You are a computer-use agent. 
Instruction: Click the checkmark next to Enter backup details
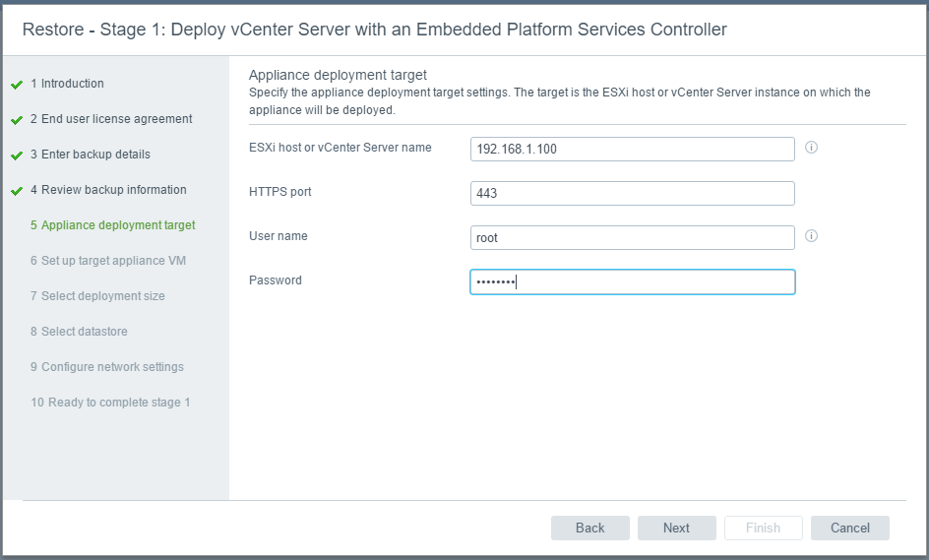tap(17, 156)
